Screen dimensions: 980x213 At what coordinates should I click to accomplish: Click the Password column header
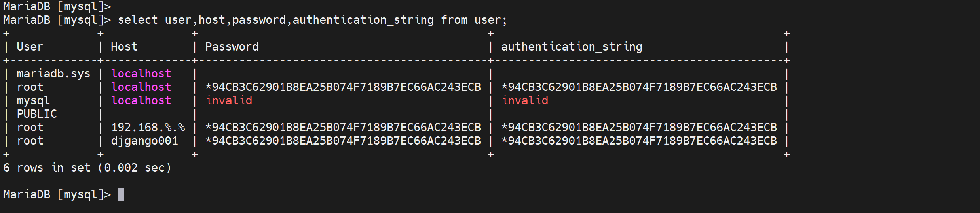pos(232,47)
